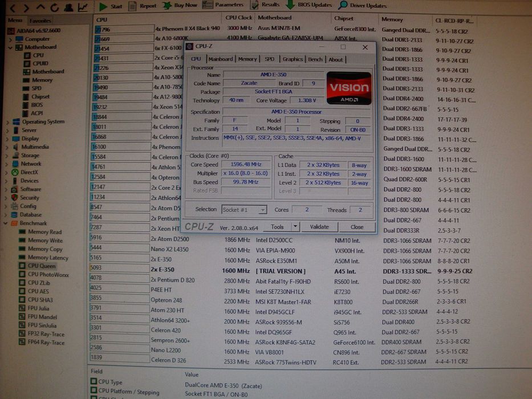Open the Tools dropdown arrow in CPU-Z
Image resolution: width=532 pixels, height=399 pixels.
coord(295,227)
